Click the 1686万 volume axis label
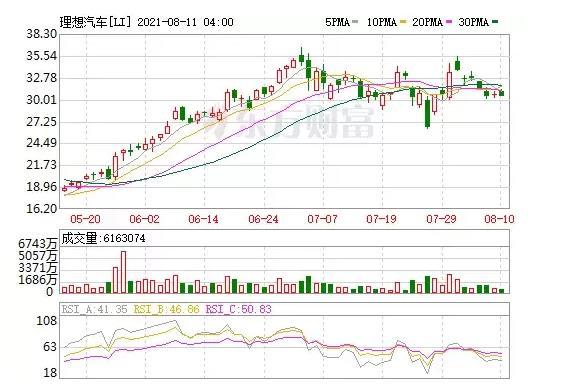 point(38,280)
